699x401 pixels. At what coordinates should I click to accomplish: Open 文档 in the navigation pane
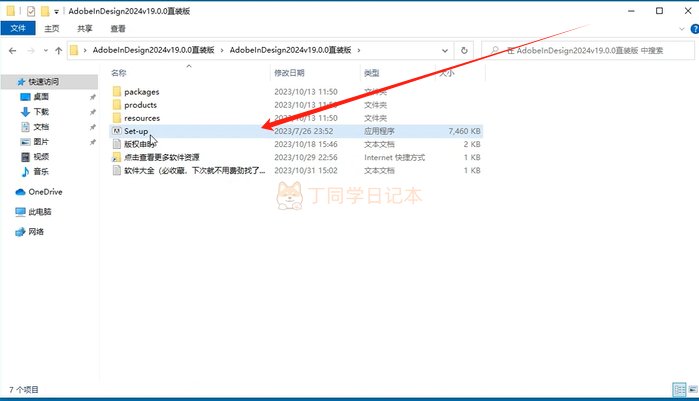(x=41, y=127)
